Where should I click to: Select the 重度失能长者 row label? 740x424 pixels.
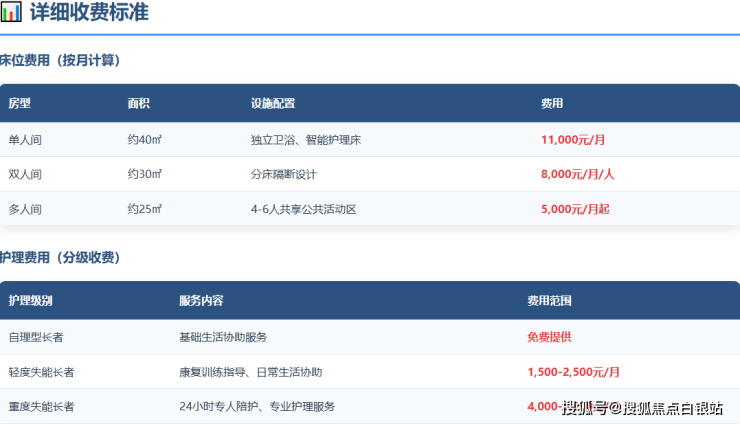coord(40,407)
